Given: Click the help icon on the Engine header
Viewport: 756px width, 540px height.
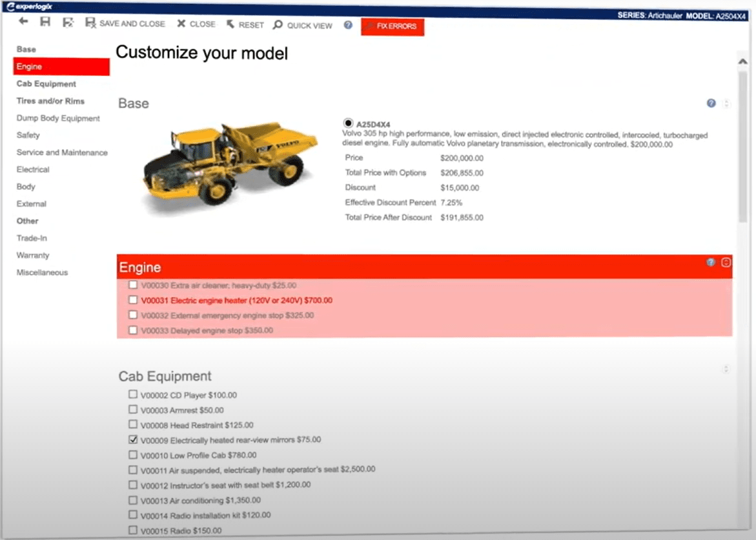Looking at the screenshot, I should (x=711, y=262).
